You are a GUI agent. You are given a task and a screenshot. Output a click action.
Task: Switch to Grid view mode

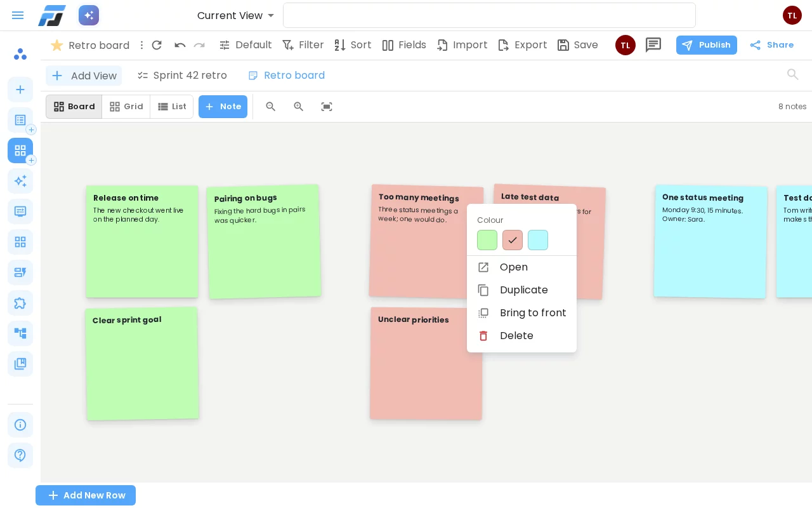click(x=126, y=107)
